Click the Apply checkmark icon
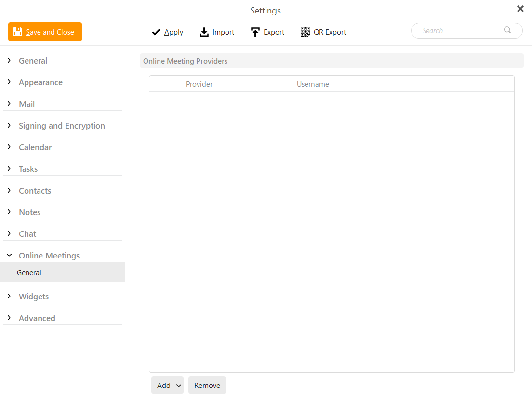Image resolution: width=532 pixels, height=413 pixels. (x=156, y=32)
